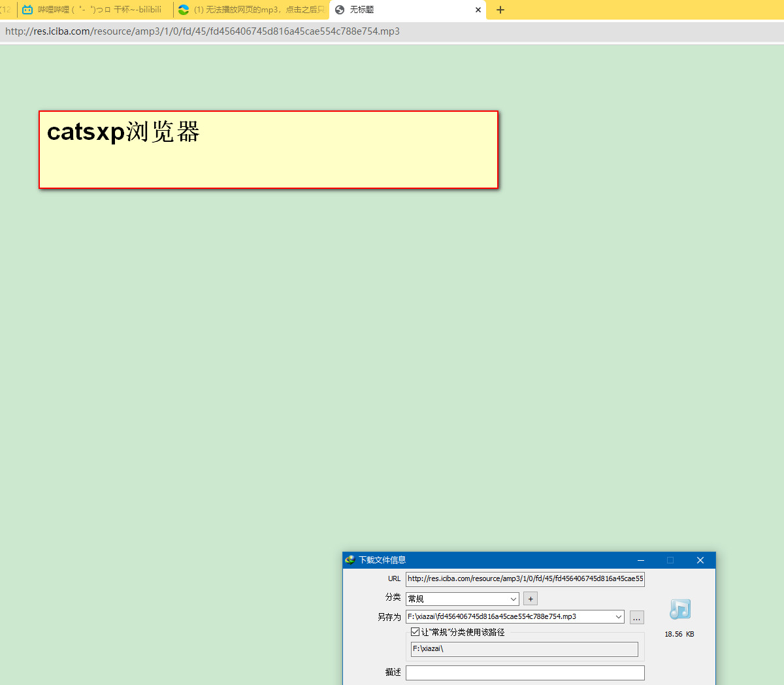This screenshot has height=685, width=784.
Task: Click the 描述 description field
Action: (x=525, y=673)
